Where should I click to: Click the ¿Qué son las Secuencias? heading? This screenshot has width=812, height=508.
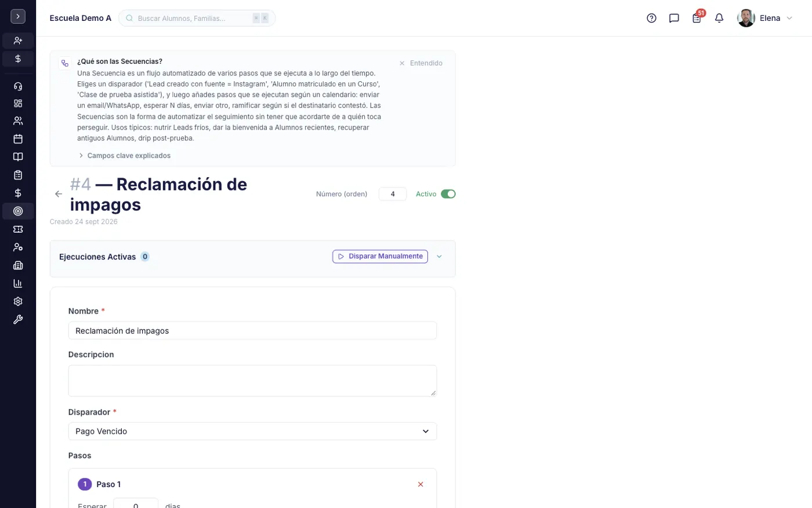tap(119, 62)
